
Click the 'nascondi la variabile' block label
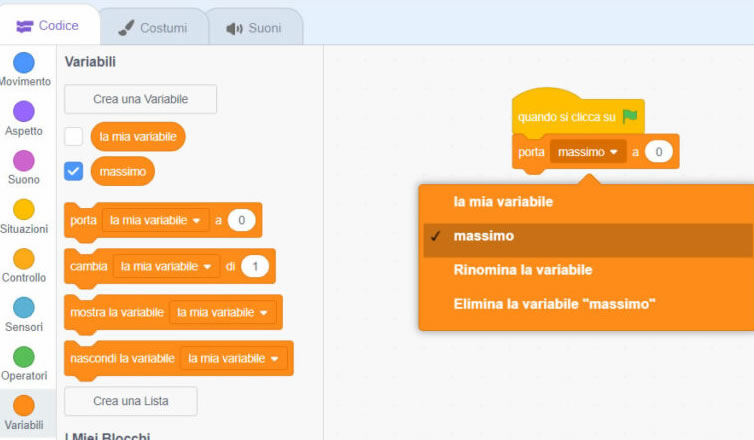point(122,359)
